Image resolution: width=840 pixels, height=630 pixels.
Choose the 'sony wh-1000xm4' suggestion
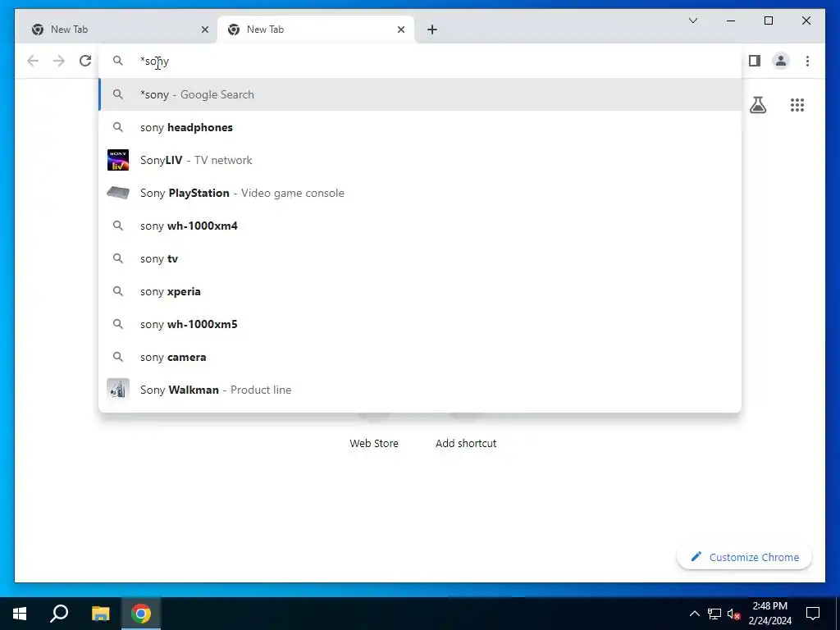(x=420, y=226)
